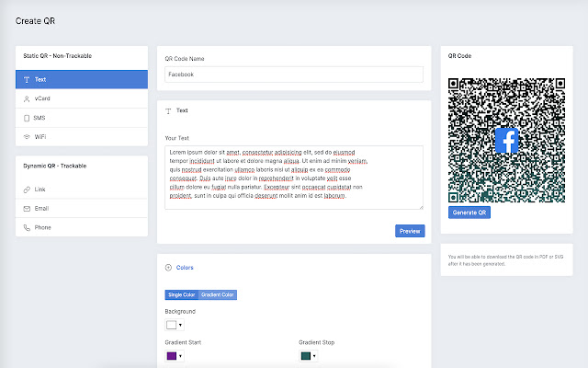
Task: Click the vCard contact icon
Action: (x=27, y=98)
